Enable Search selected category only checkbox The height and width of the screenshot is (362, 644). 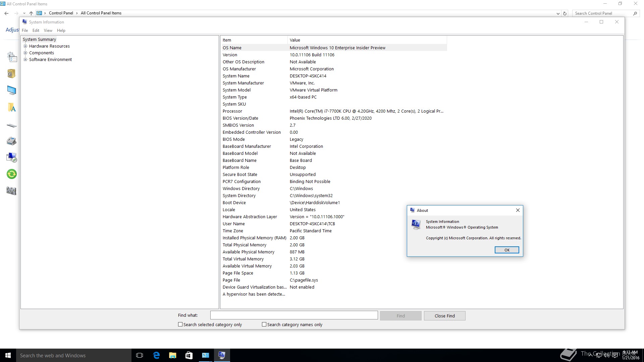click(x=180, y=324)
